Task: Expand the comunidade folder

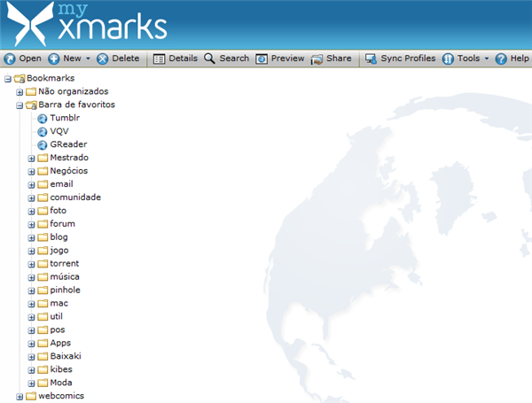Action: tap(32, 198)
